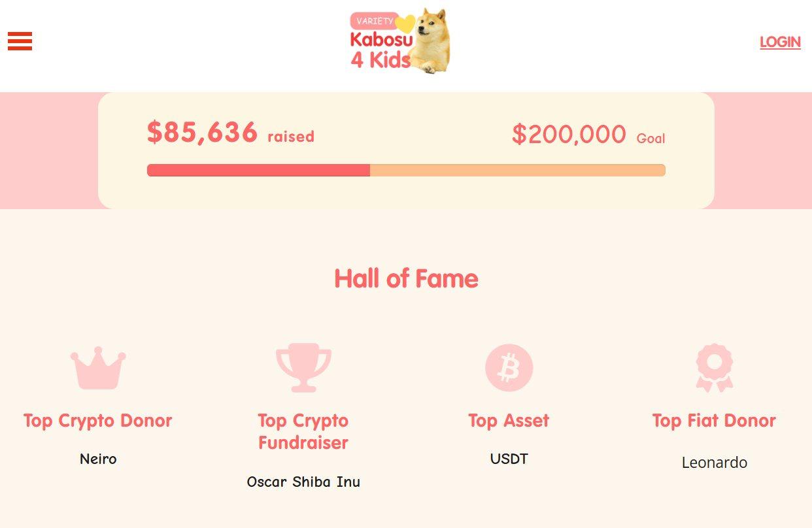Select the donor name Leonardo
Image resolution: width=812 pixels, height=528 pixels.
pos(714,463)
